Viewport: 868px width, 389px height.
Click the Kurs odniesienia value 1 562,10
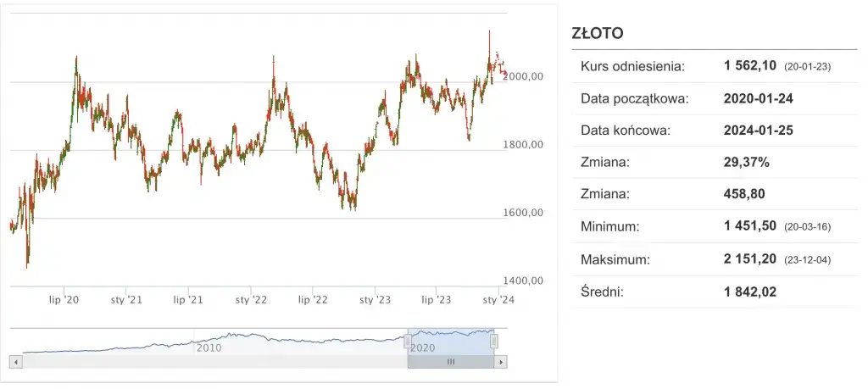pos(749,66)
